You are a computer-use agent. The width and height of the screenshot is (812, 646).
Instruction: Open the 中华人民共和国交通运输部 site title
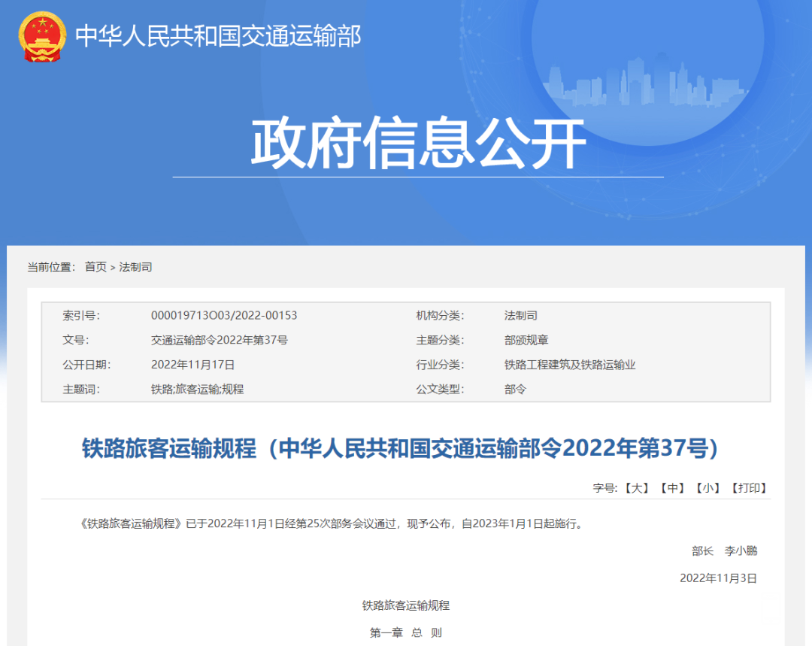(x=218, y=36)
